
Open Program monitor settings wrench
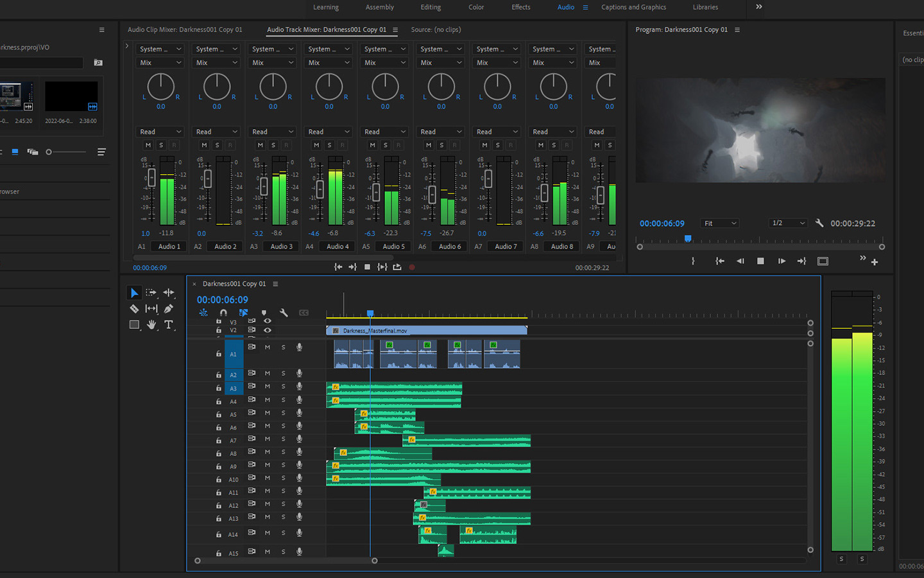819,223
